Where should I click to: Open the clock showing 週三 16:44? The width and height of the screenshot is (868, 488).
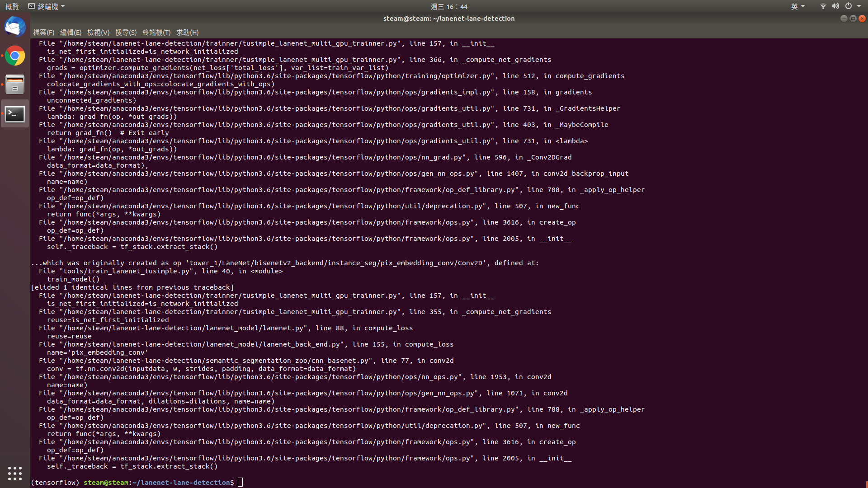pos(448,6)
